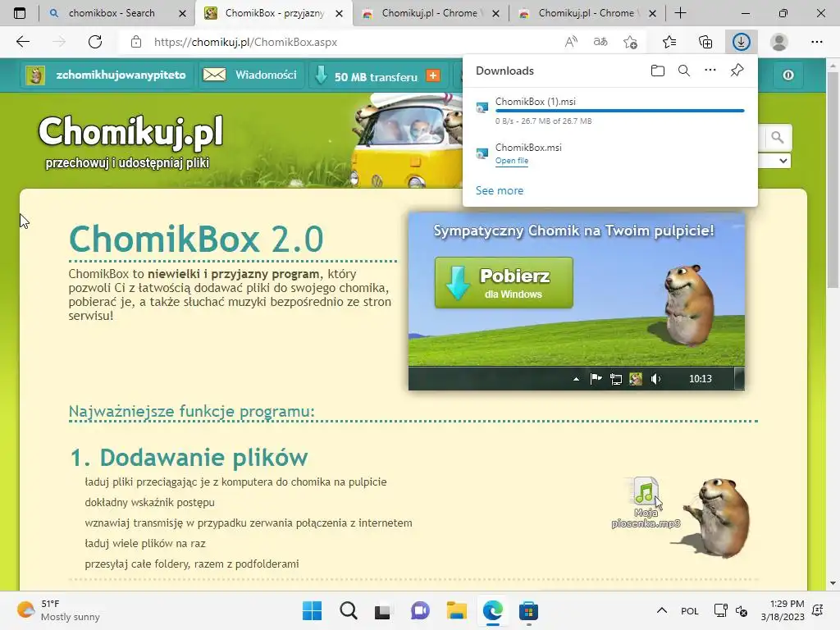Click the logout power icon
The height and width of the screenshot is (630, 840).
788,75
